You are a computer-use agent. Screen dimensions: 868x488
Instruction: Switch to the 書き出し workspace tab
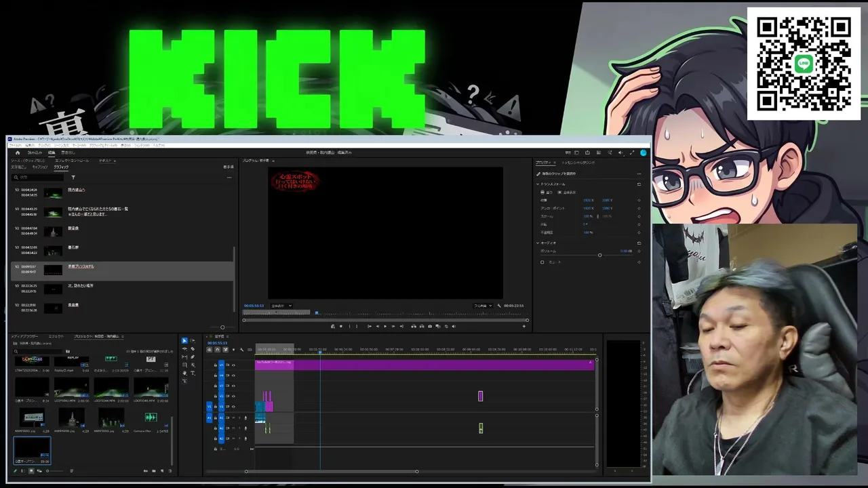pos(68,152)
